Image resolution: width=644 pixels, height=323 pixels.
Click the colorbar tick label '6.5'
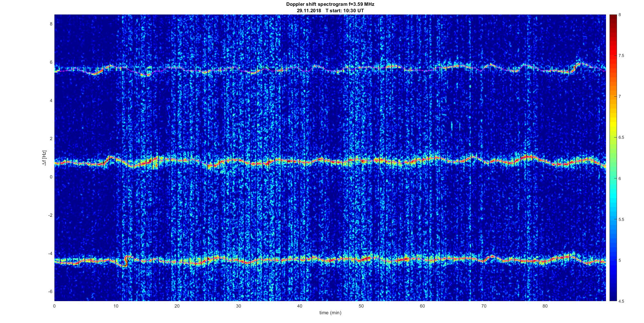click(621, 138)
